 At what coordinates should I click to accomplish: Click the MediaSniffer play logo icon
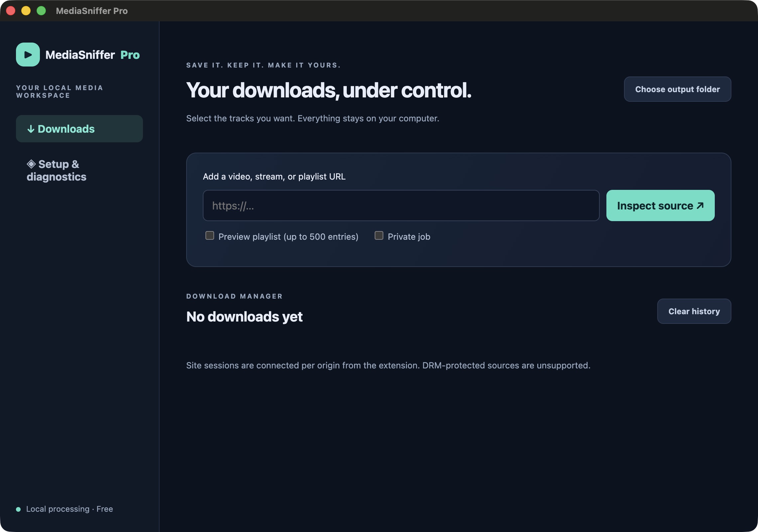28,55
